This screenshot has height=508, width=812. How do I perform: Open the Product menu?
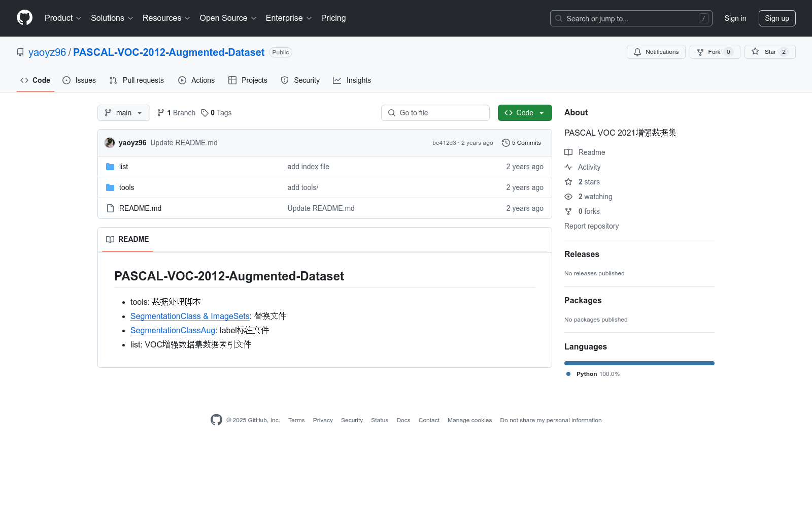point(63,18)
